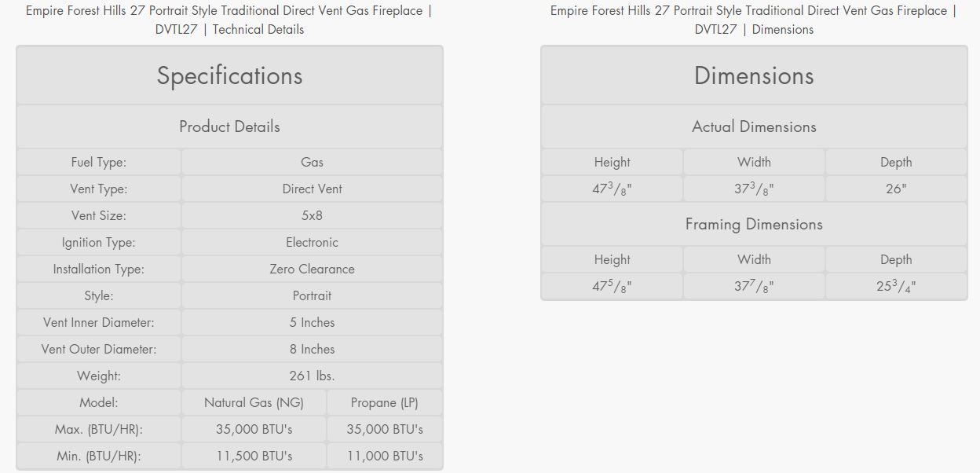Select the Actual Dimensions section heading
980x473 pixels.
(754, 126)
